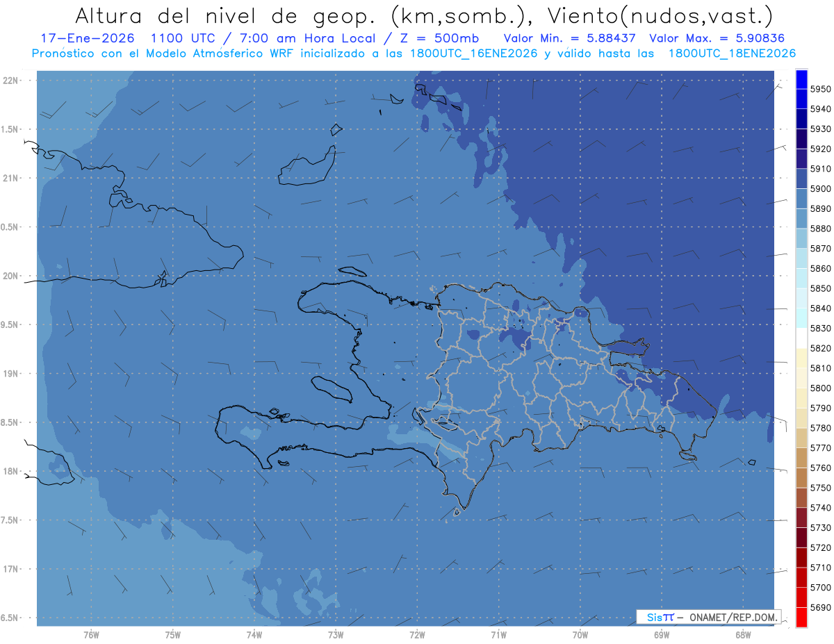This screenshot has height=644, width=834.
Task: Click the 22N latitude label
Action: pos(10,81)
